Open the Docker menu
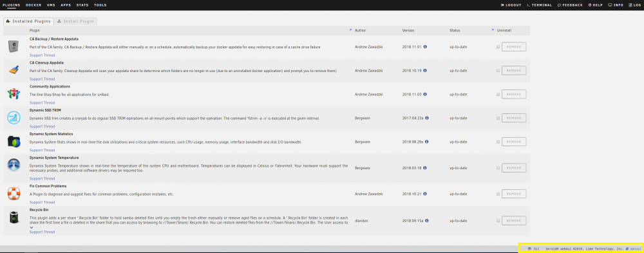Viewport: 644px width, 253px height. click(33, 5)
